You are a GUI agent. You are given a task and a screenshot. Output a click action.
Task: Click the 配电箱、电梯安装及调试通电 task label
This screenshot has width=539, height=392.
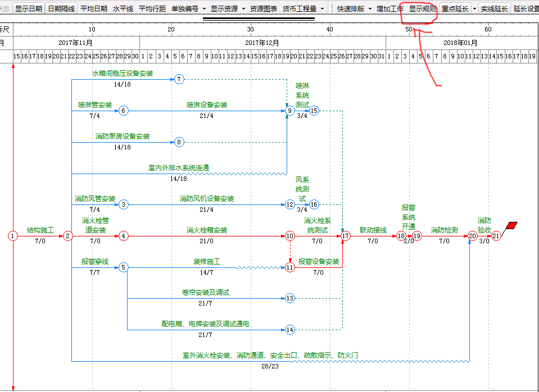[206, 323]
